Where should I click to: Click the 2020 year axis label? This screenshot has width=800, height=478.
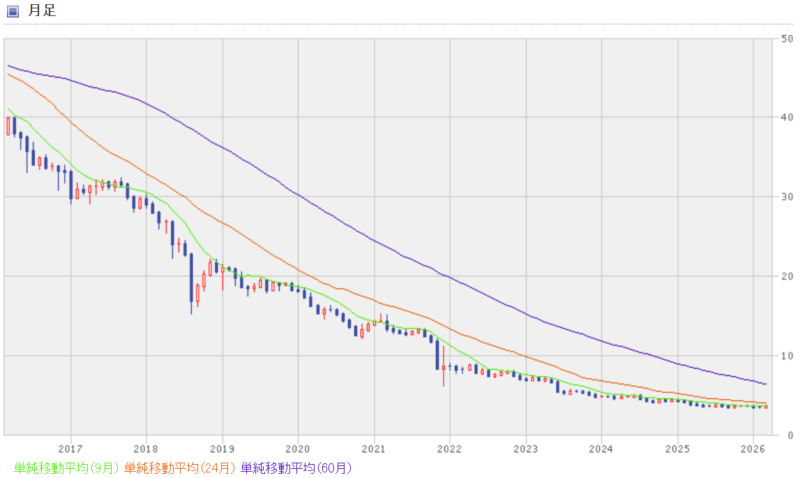[298, 448]
